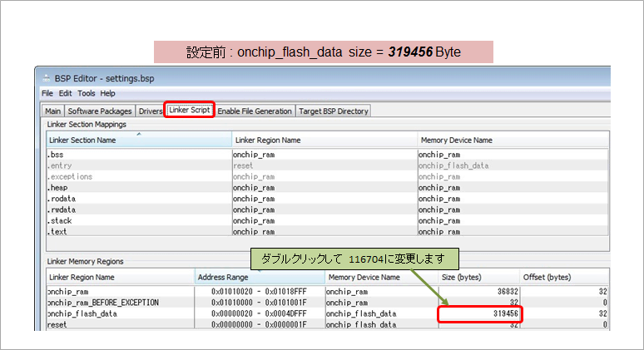Switch to the Main tab
Screen dimensions: 644x350
point(53,111)
